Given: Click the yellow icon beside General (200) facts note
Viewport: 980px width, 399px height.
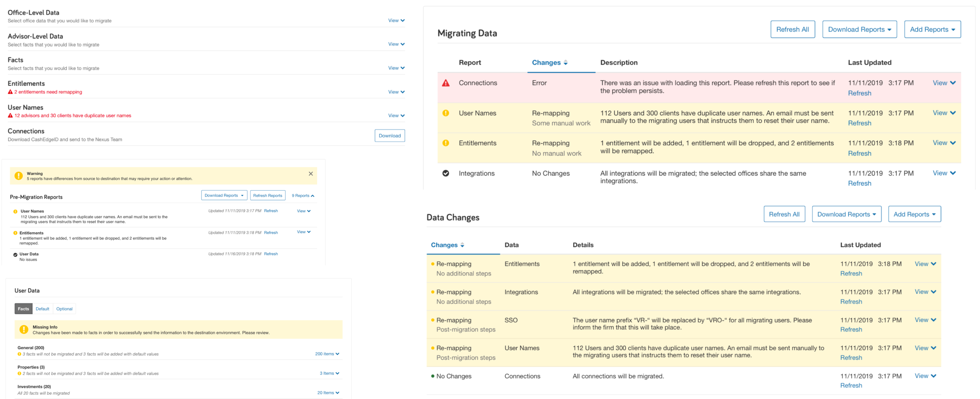Looking at the screenshot, I should (x=19, y=354).
